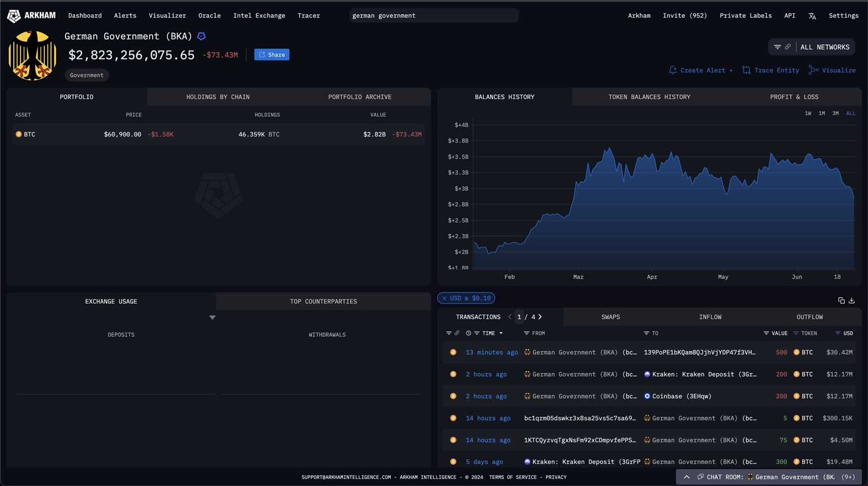Click the BTC coin icon in portfolio row
This screenshot has height=486, width=868.
(19, 134)
